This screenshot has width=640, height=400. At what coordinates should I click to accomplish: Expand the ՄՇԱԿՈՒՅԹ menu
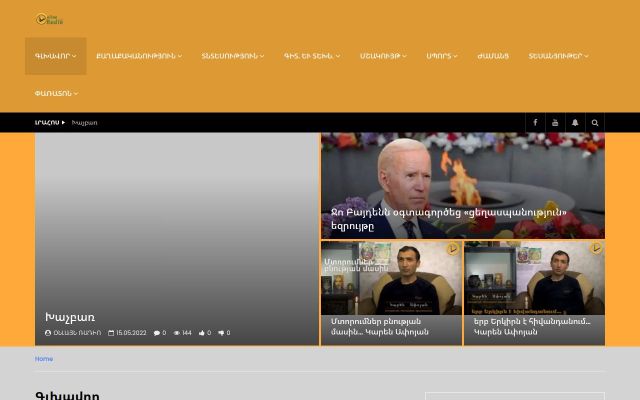[383, 56]
